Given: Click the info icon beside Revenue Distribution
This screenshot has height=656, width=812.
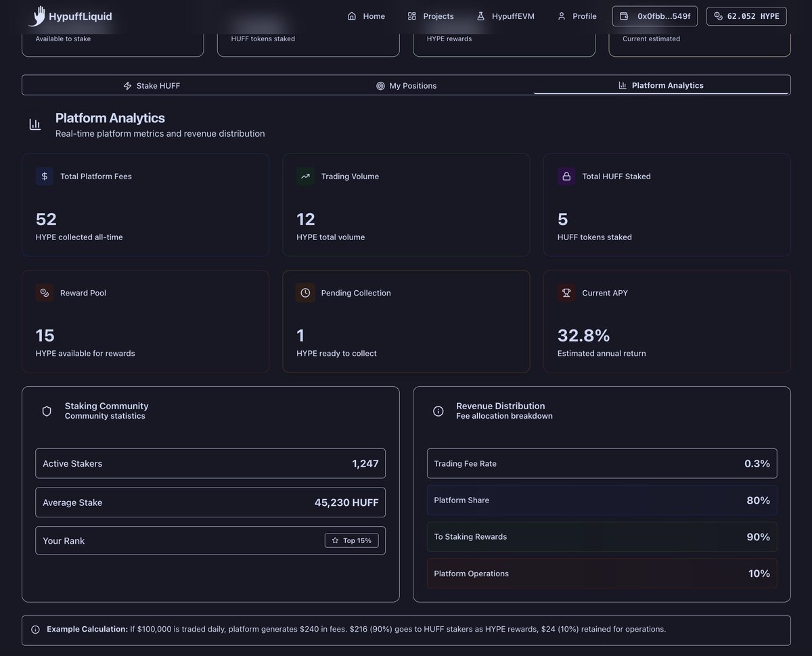Looking at the screenshot, I should click(438, 411).
